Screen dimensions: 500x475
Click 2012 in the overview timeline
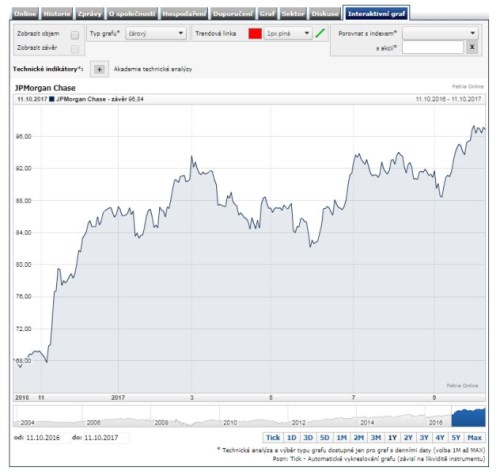click(x=298, y=423)
